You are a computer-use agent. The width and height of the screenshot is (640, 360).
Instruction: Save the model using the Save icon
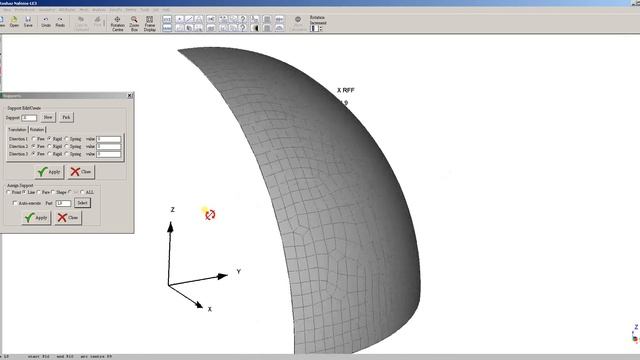[x=28, y=22]
